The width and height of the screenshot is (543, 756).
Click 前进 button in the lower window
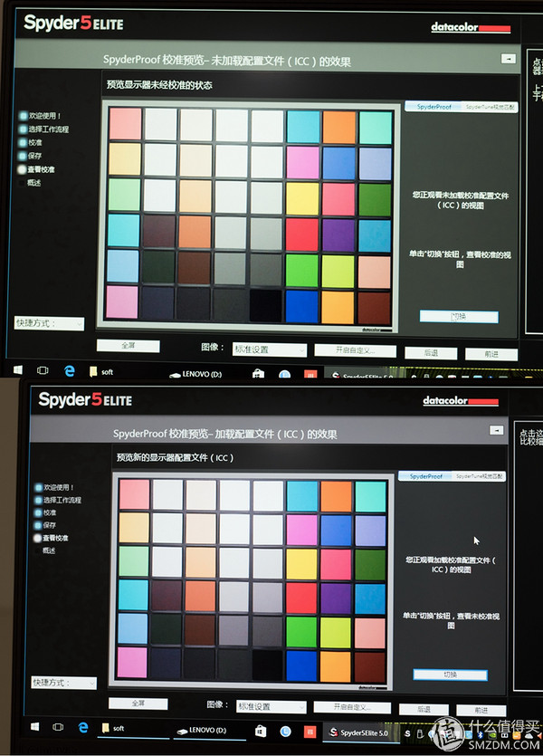(481, 711)
